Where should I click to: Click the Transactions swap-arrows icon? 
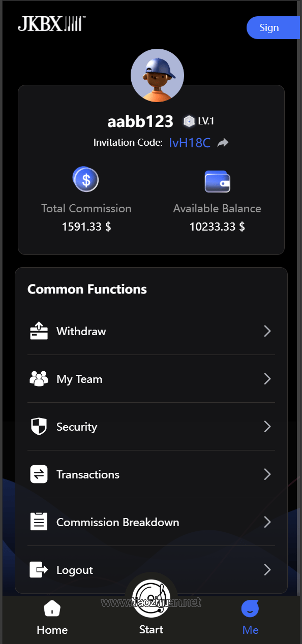click(39, 474)
